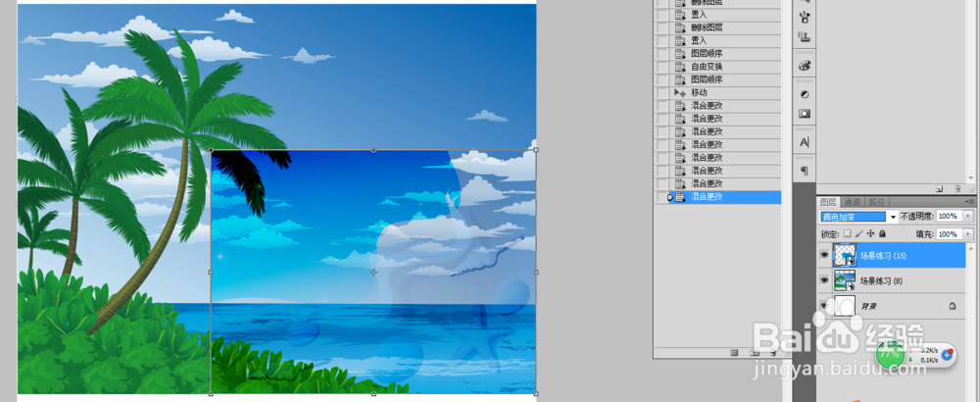
Task: Click top-middle transform handle on canvas
Action: 373,150
